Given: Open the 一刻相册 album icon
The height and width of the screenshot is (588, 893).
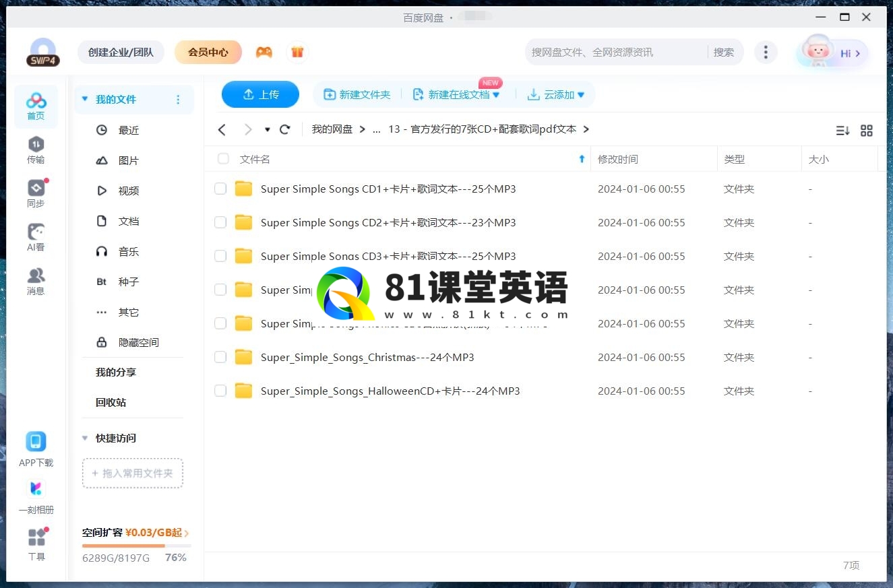Looking at the screenshot, I should coord(36,488).
